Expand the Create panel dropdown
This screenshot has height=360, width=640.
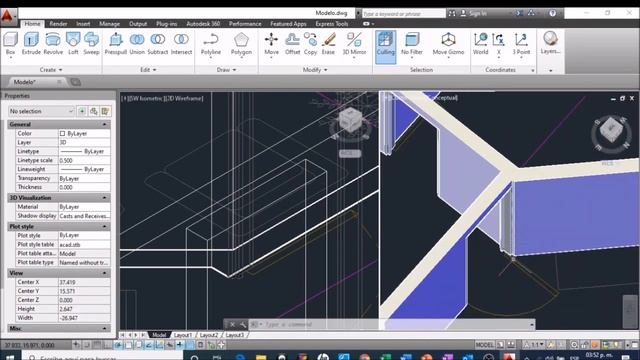coord(51,70)
